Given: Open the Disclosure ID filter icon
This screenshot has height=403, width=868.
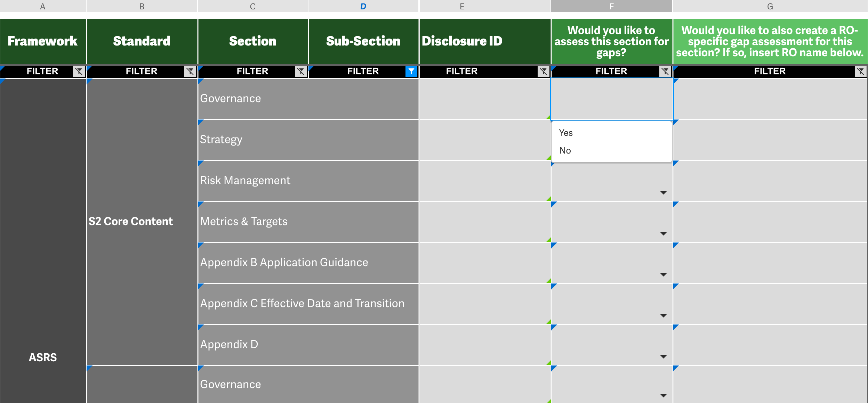Looking at the screenshot, I should [x=543, y=71].
